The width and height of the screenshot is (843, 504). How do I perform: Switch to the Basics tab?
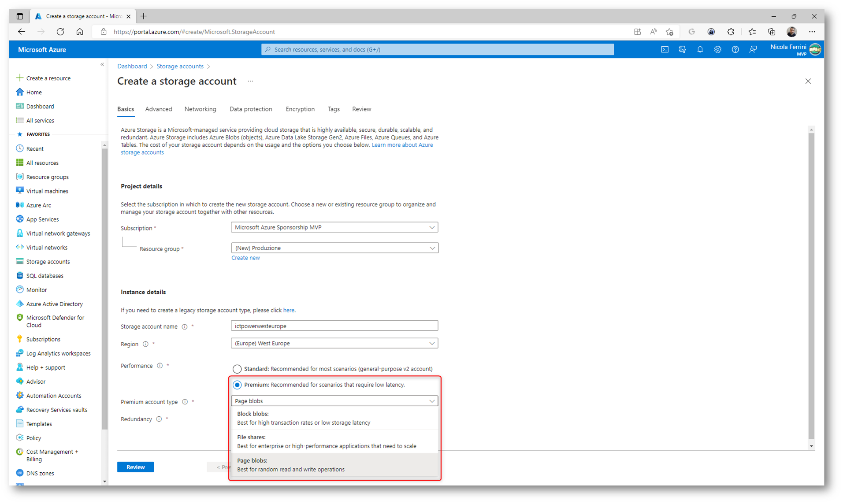[126, 109]
